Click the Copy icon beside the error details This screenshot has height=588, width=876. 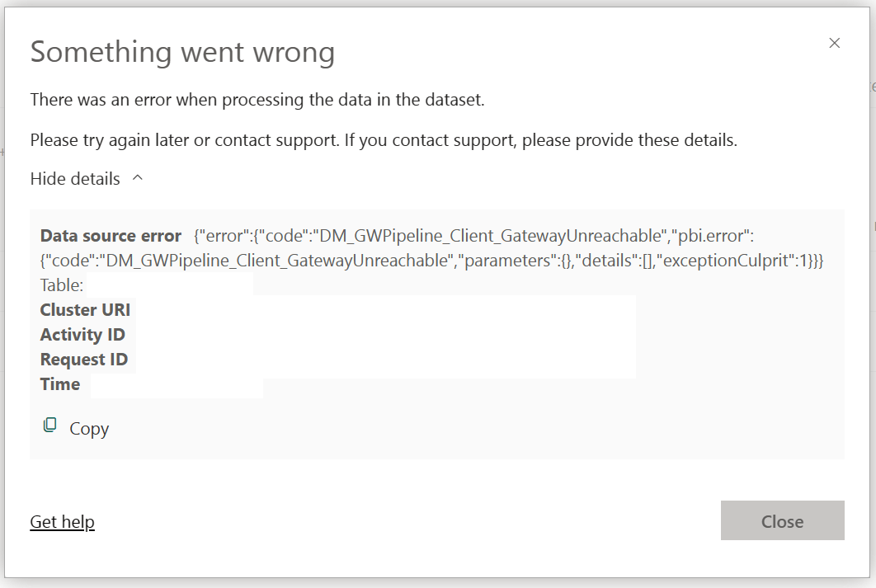point(49,423)
